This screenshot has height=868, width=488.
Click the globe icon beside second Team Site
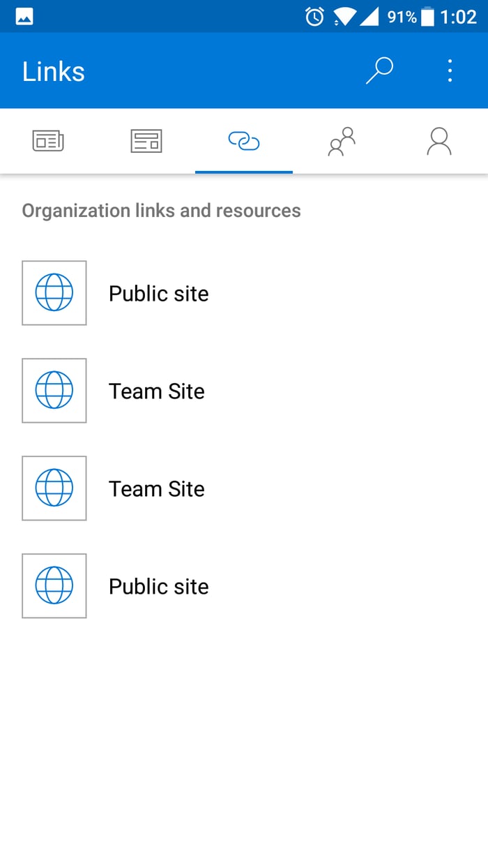[x=54, y=488]
